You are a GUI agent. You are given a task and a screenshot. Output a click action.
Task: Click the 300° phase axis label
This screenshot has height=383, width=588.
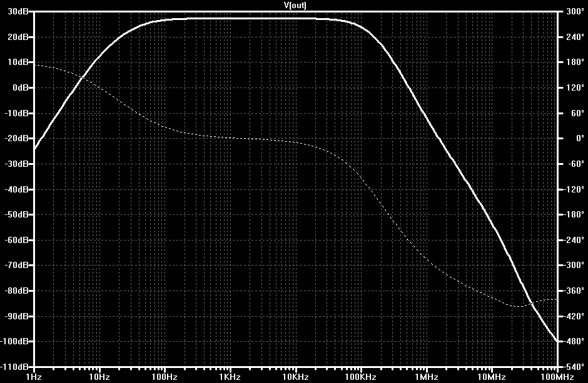[575, 12]
